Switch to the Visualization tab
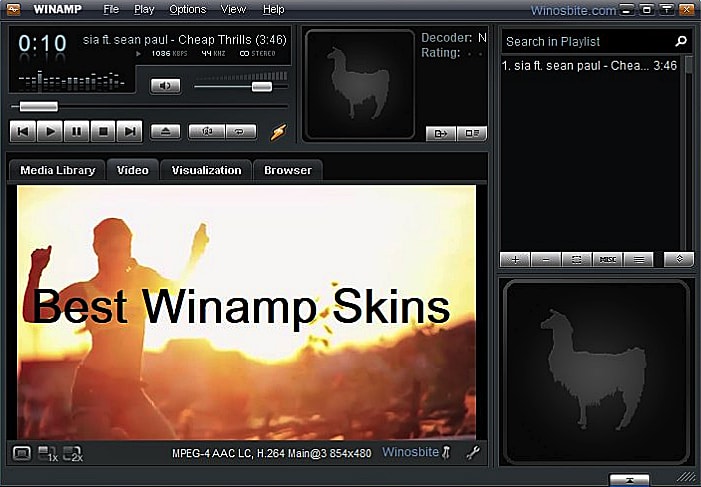This screenshot has height=487, width=701. [207, 170]
